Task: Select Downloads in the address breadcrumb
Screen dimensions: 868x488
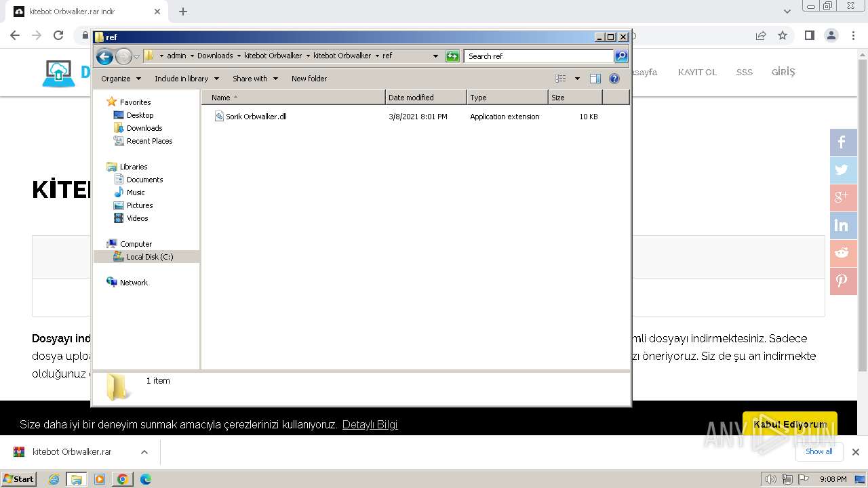Action: (x=215, y=56)
